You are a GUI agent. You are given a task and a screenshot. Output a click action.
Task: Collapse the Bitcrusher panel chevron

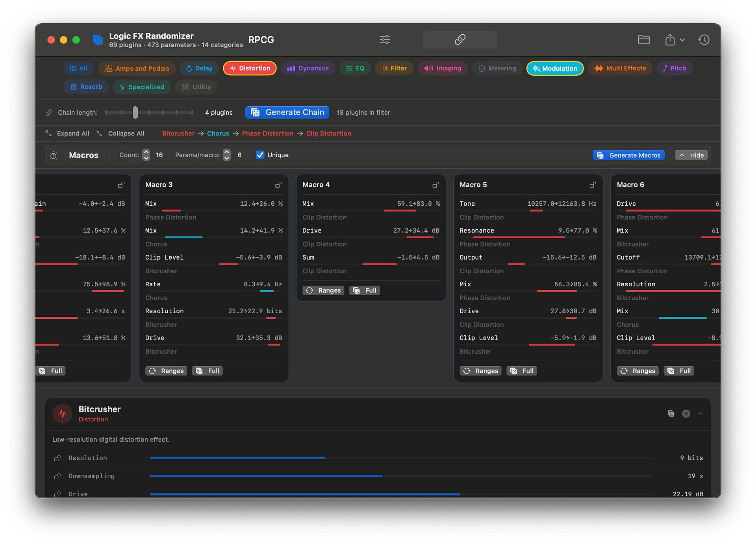coord(700,414)
